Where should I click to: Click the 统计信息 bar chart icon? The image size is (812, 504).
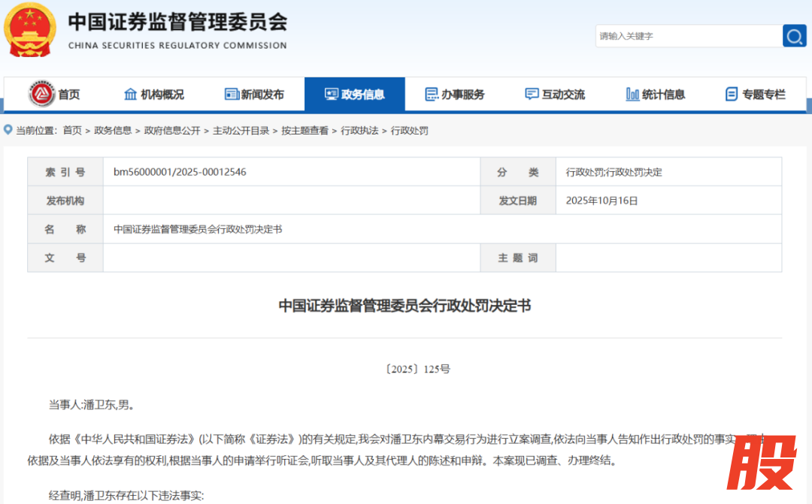[x=632, y=94]
